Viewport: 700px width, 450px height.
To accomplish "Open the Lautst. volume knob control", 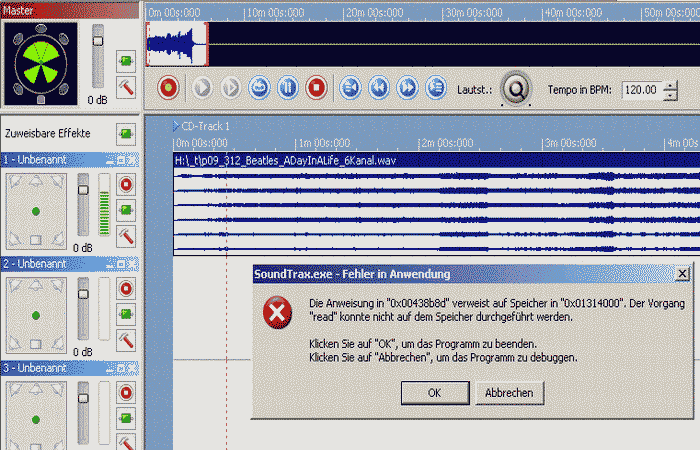I will click(x=516, y=89).
